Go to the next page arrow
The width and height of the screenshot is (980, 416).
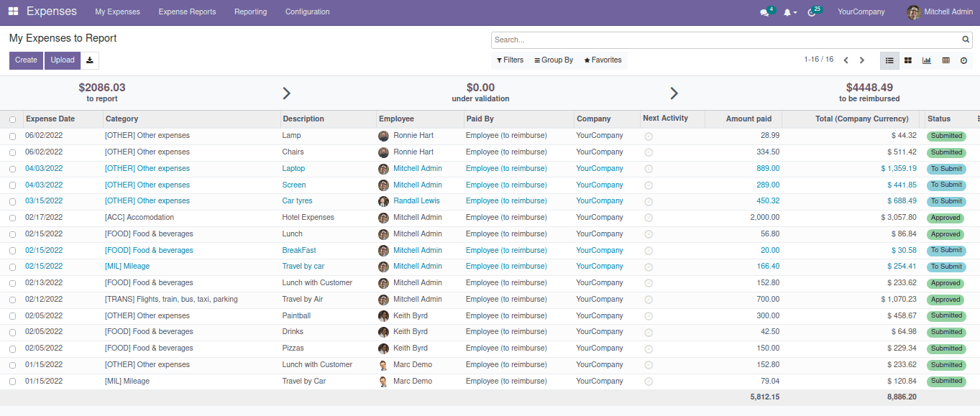[862, 60]
